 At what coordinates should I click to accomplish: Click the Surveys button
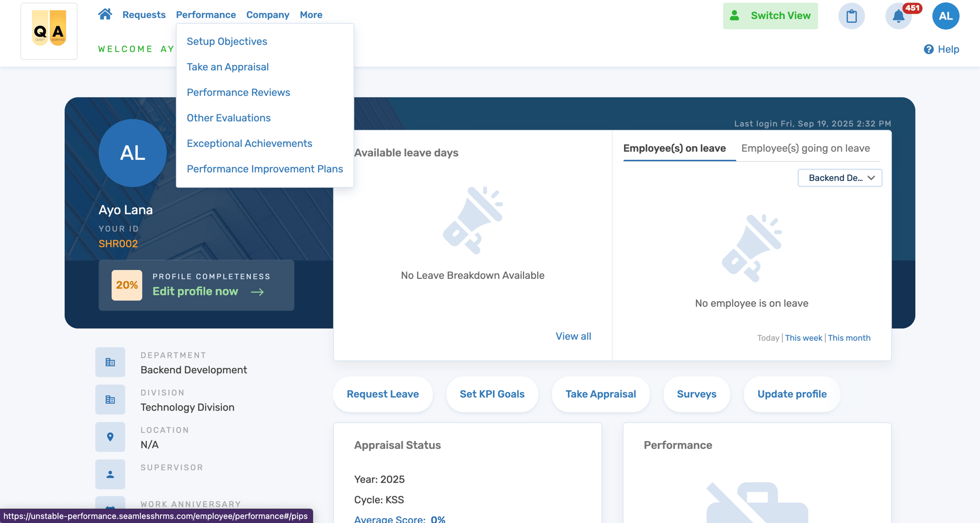(696, 394)
